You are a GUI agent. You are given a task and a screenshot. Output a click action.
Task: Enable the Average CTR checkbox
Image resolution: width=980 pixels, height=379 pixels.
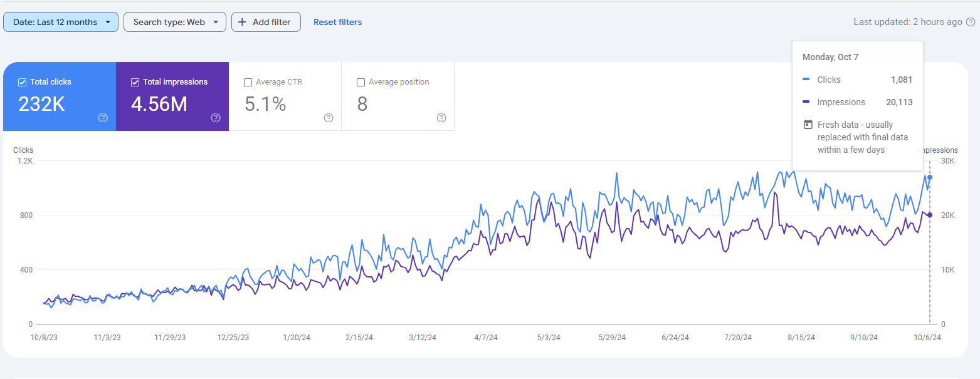(x=248, y=82)
